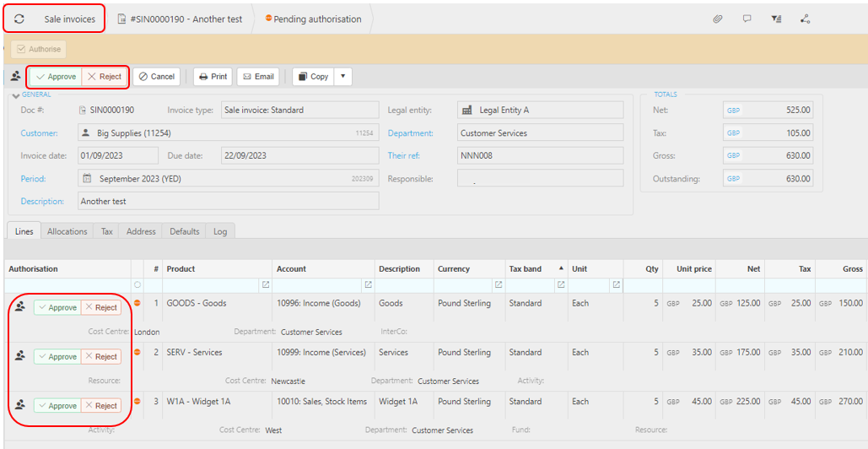This screenshot has height=449, width=868.
Task: Click the Invoice date field 01/09/2023
Action: click(x=118, y=155)
